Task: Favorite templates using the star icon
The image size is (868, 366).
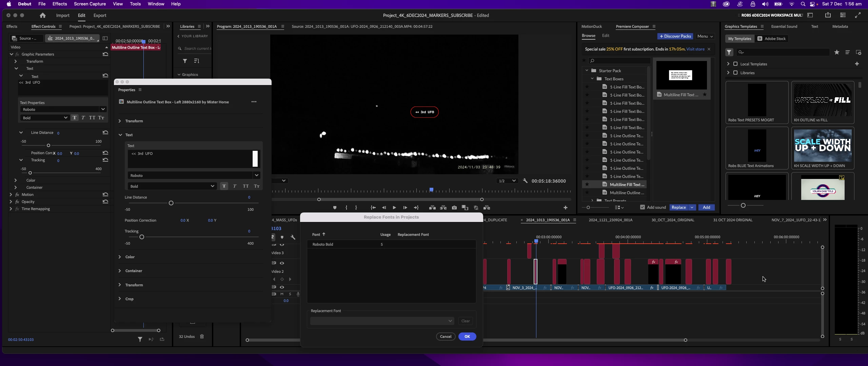Action: click(x=837, y=52)
